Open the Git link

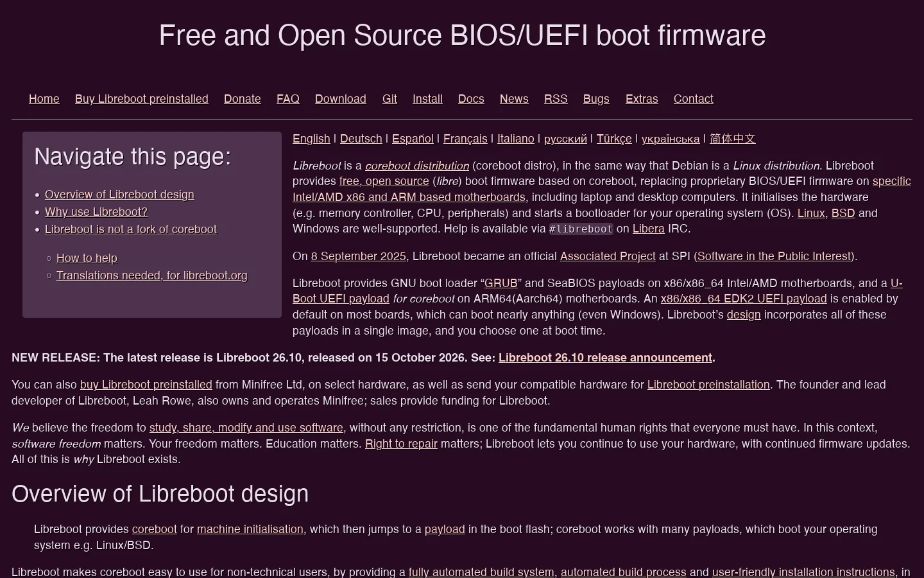coord(389,99)
